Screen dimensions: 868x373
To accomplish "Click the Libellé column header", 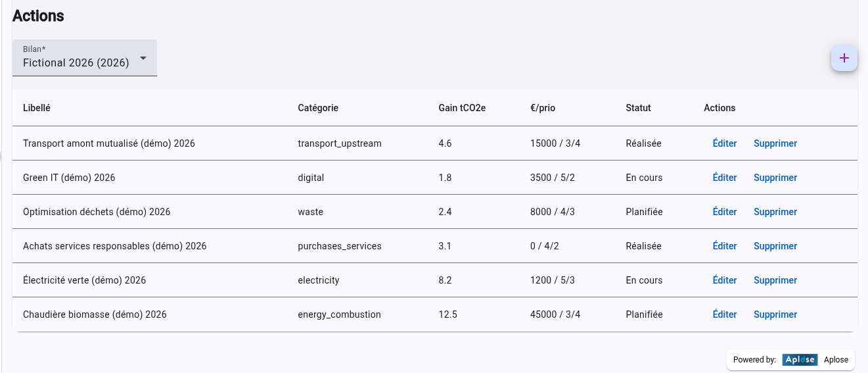I will 37,108.
